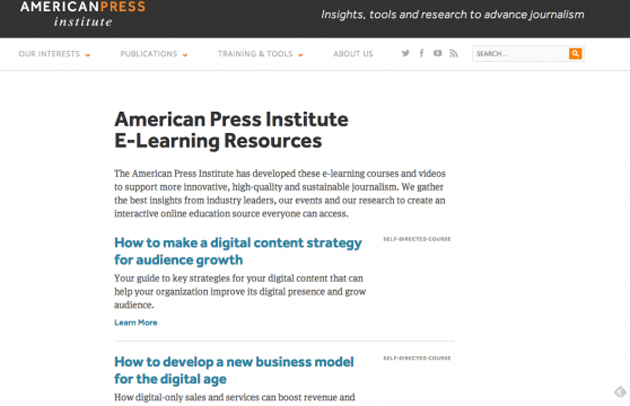
Task: Click Learn More under digital content strategy
Action: (x=136, y=322)
